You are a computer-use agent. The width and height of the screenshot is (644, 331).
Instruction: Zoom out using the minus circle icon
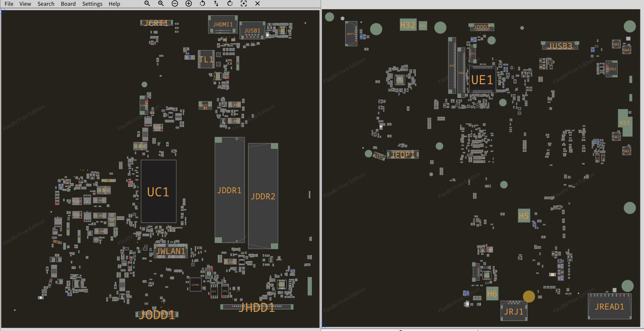point(175,3)
